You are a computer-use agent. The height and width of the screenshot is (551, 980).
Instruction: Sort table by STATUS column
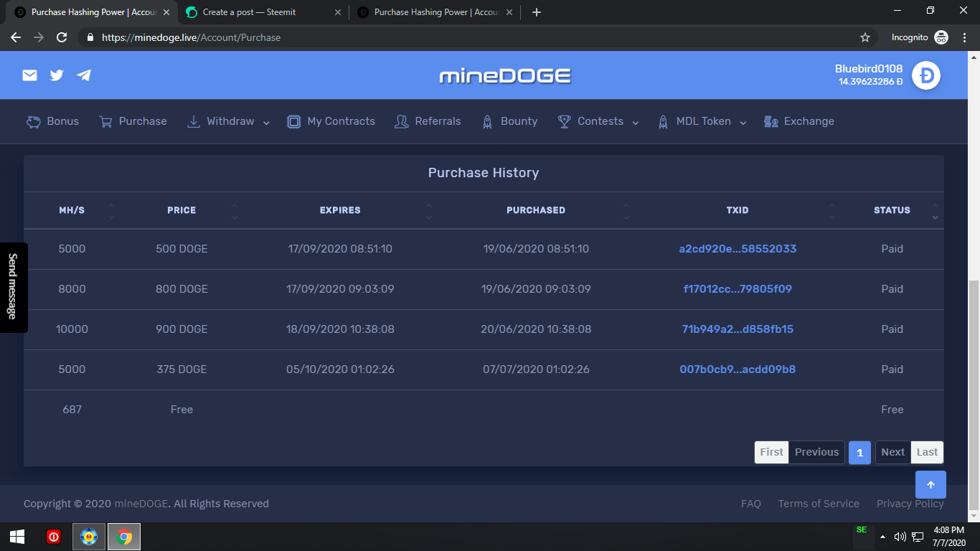coord(892,210)
